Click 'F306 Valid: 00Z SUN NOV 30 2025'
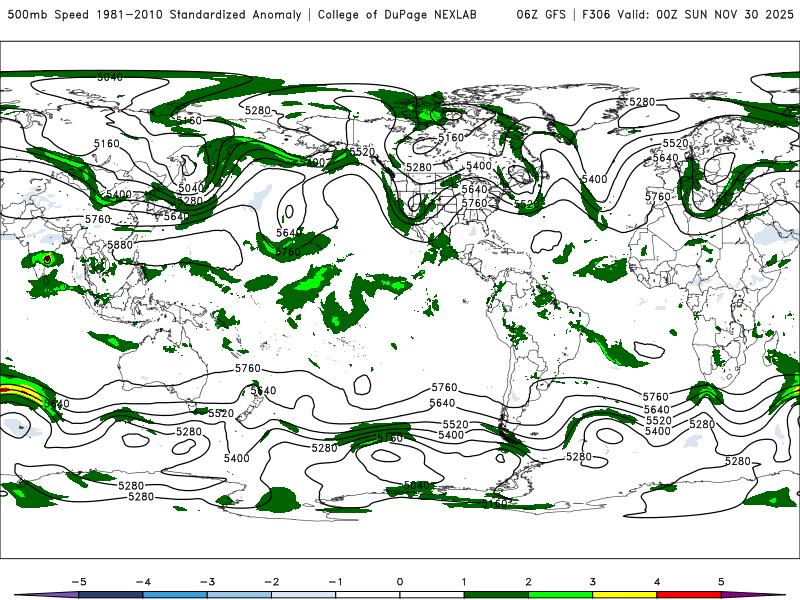Viewport: 800px width, 600px height. click(x=688, y=14)
